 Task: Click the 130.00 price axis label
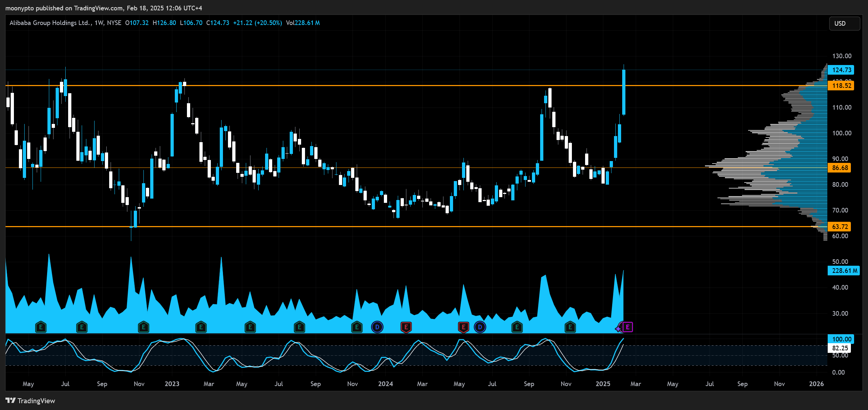pos(842,56)
